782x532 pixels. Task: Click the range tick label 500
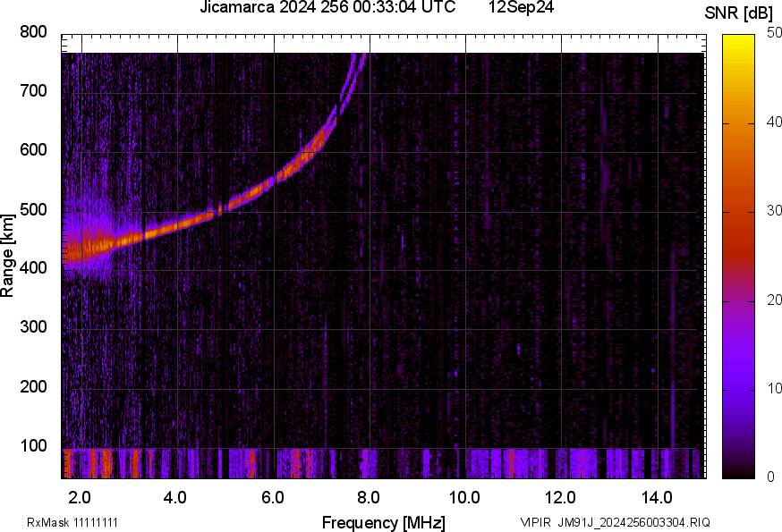pyautogui.click(x=33, y=209)
